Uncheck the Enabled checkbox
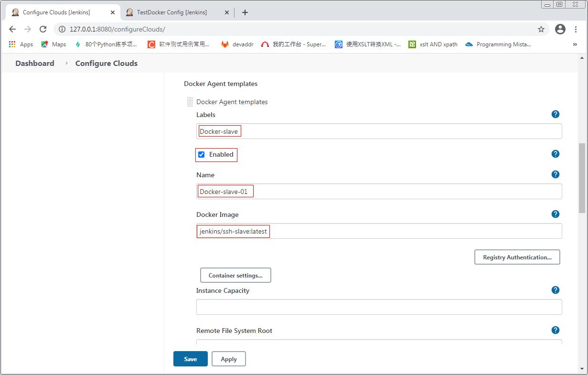 202,154
